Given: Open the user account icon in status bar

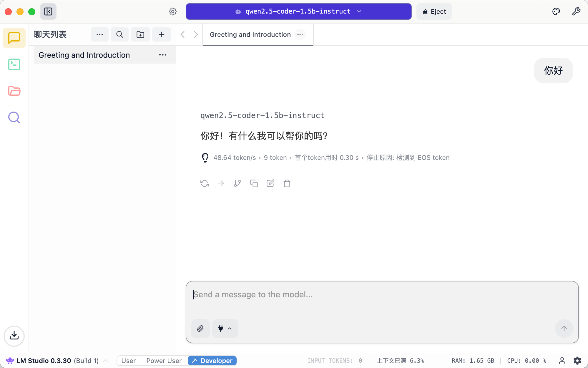Looking at the screenshot, I should (x=562, y=361).
